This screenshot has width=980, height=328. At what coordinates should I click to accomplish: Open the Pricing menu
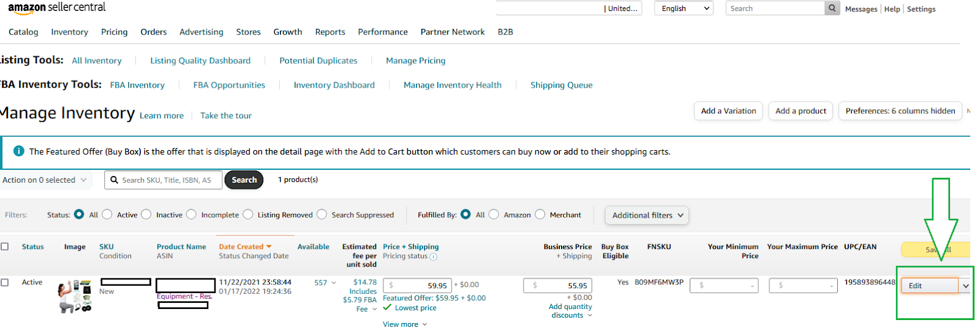pyautogui.click(x=115, y=32)
